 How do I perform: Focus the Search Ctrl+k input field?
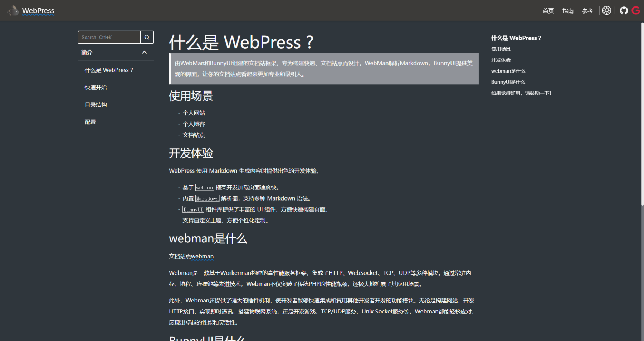109,37
